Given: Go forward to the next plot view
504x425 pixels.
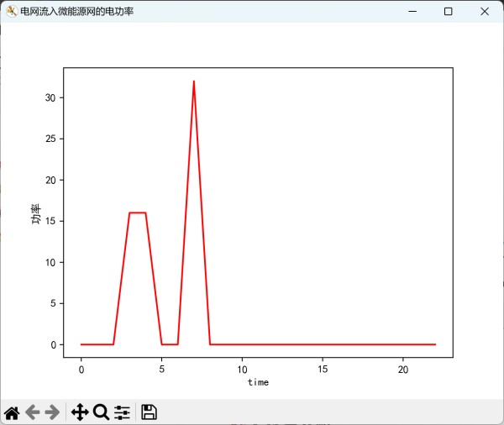Looking at the screenshot, I should pyautogui.click(x=52, y=412).
